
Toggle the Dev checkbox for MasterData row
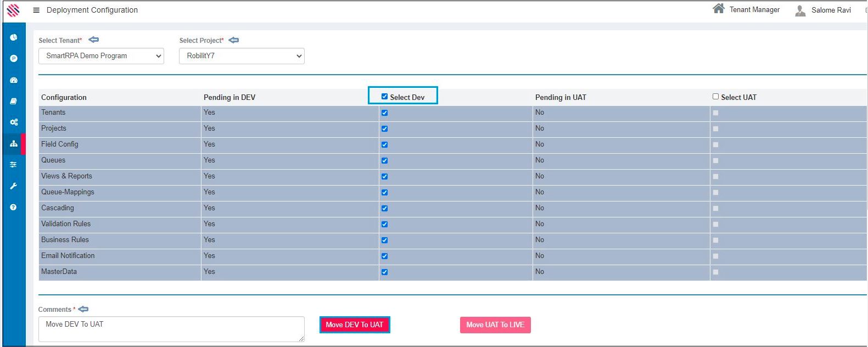click(x=384, y=272)
